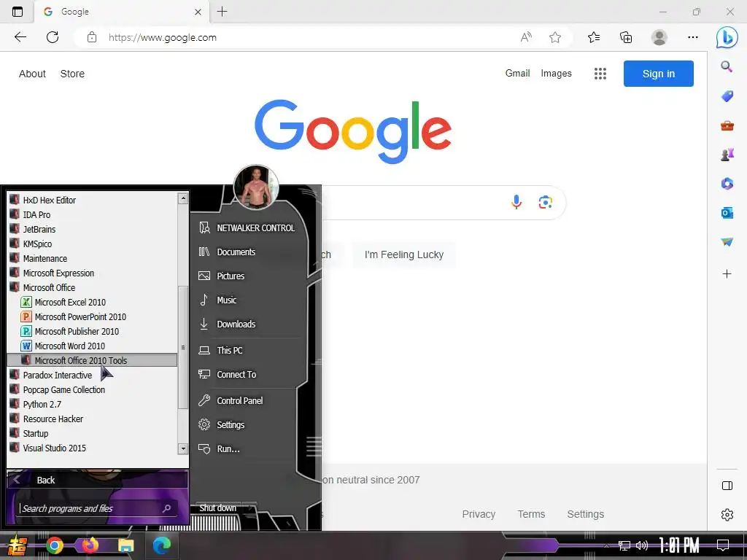The height and width of the screenshot is (560, 747).
Task: Click the program list scroll down arrow
Action: 183,448
